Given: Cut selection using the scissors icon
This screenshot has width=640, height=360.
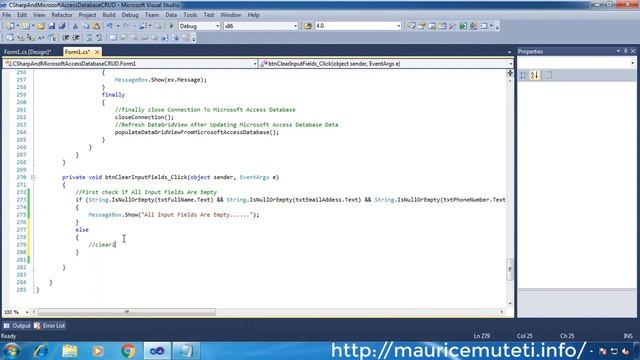Looking at the screenshot, I should click(75, 26).
